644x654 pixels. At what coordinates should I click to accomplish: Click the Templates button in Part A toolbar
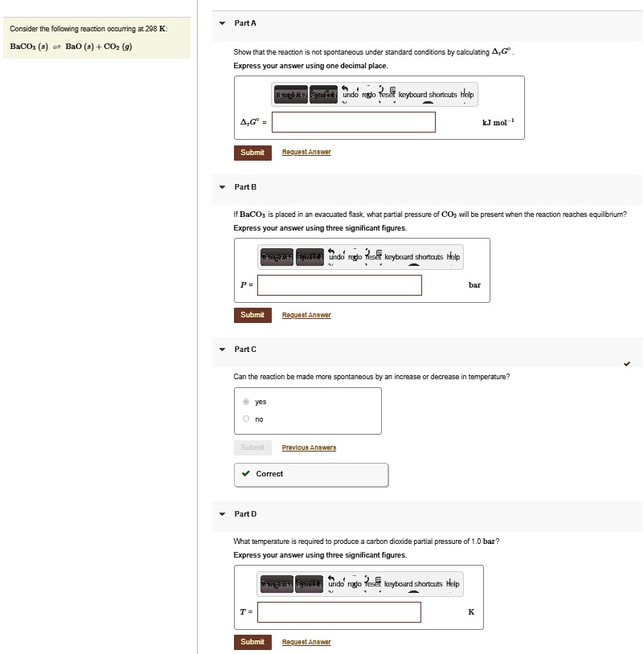(x=290, y=95)
